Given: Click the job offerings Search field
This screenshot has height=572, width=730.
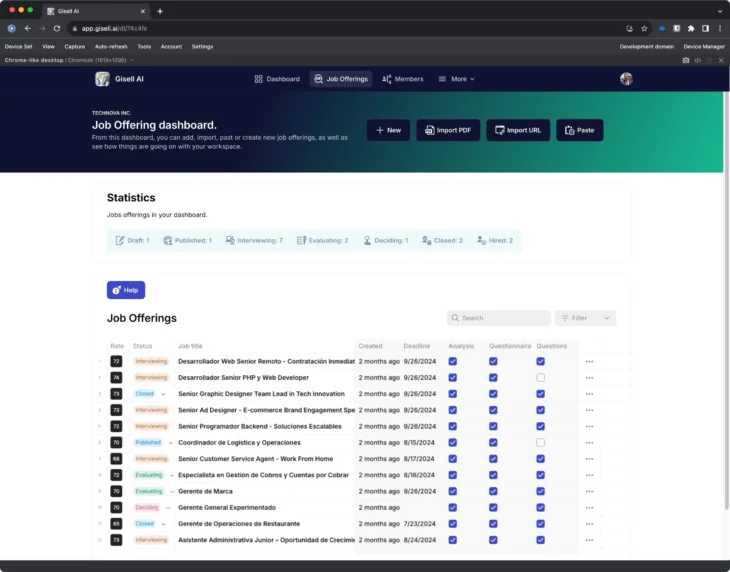Looking at the screenshot, I should [x=499, y=318].
